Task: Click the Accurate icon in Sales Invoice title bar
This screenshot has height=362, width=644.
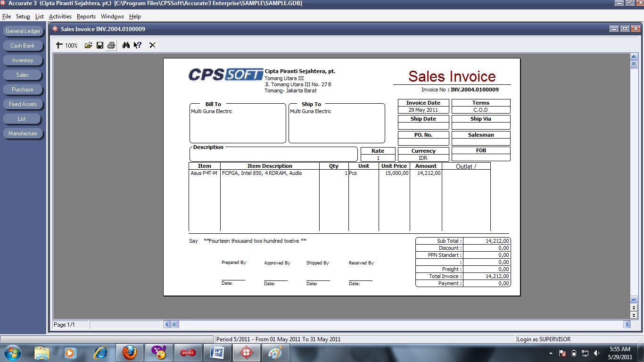Action: tap(55, 29)
